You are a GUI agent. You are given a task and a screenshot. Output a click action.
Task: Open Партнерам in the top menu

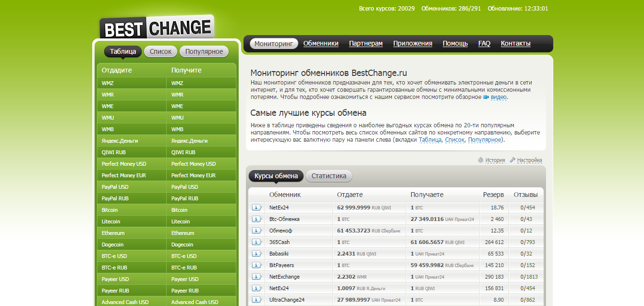[x=366, y=43]
